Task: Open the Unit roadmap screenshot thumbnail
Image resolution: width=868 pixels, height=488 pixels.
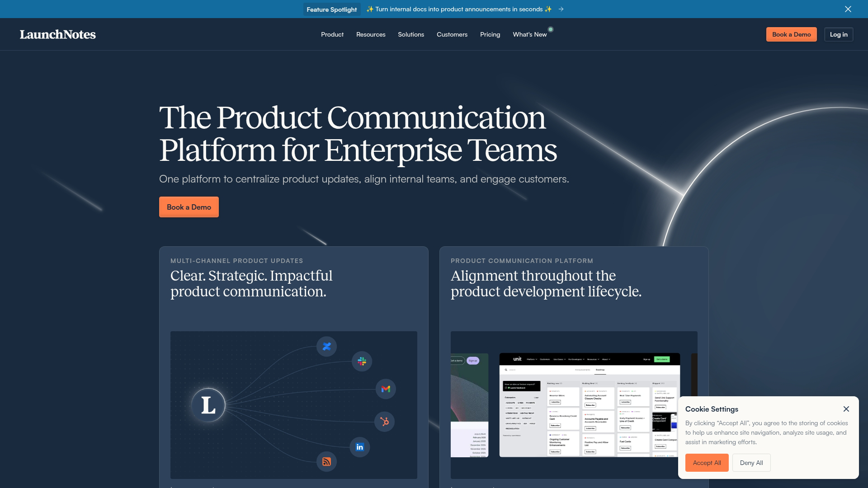Action: [x=590, y=405]
